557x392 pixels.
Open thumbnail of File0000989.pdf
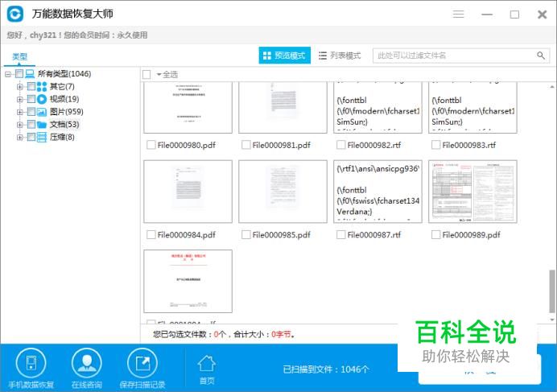point(472,192)
